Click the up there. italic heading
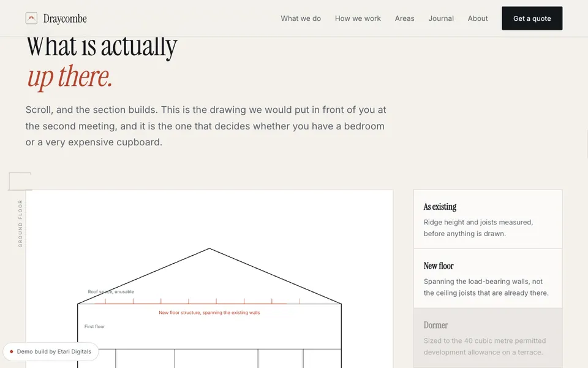The width and height of the screenshot is (588, 368). pos(70,77)
